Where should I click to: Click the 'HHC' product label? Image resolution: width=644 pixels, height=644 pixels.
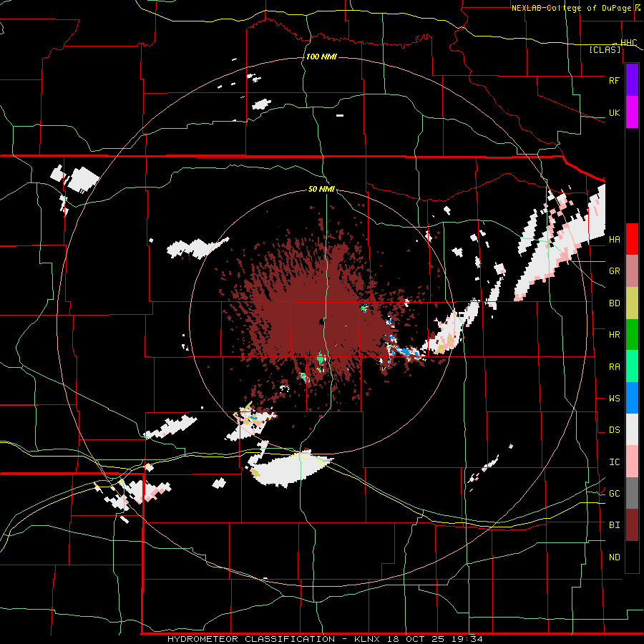coord(628,43)
